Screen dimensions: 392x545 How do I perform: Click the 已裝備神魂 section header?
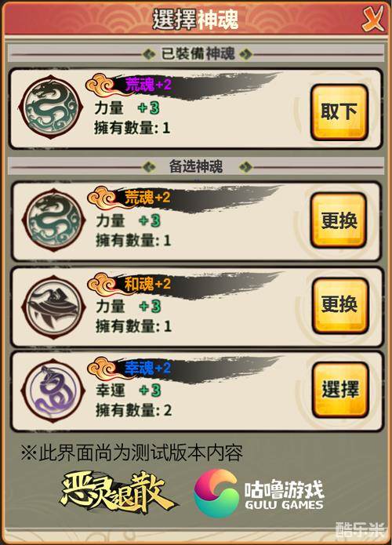pos(197,54)
